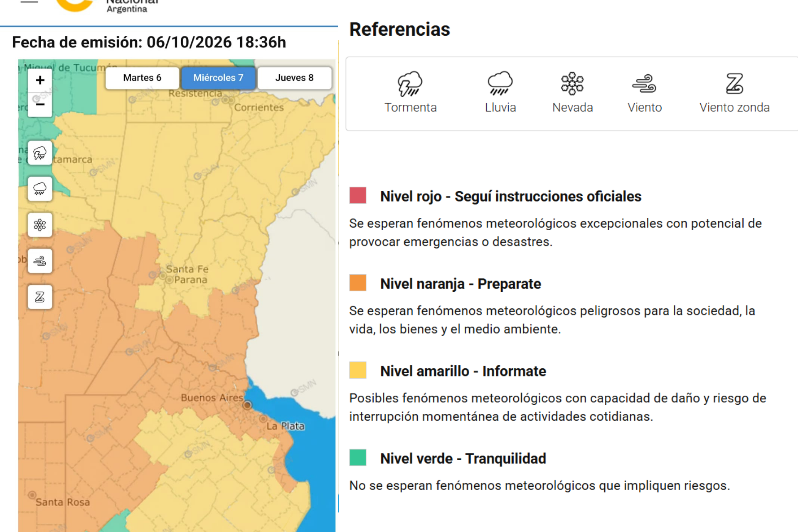Click 'Nivel verde - Tranquilidad' heading
This screenshot has height=532, width=798.
(463, 458)
